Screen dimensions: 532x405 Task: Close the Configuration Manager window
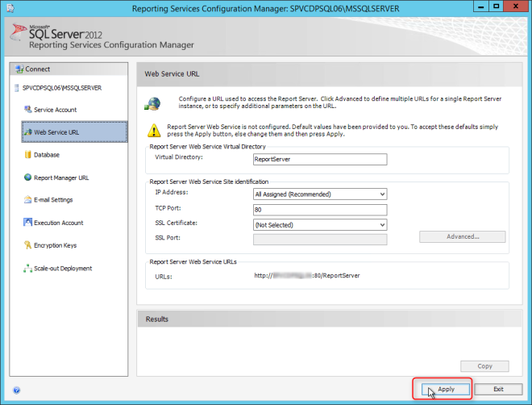515,6
